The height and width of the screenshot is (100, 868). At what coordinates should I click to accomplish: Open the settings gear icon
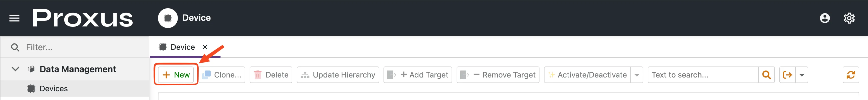849,18
